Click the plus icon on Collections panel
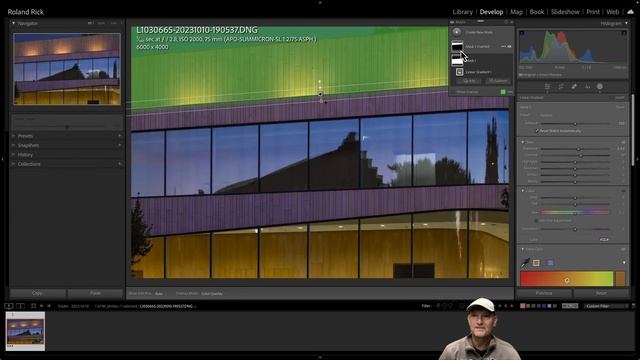Image resolution: width=640 pixels, height=360 pixels. pyautogui.click(x=120, y=164)
